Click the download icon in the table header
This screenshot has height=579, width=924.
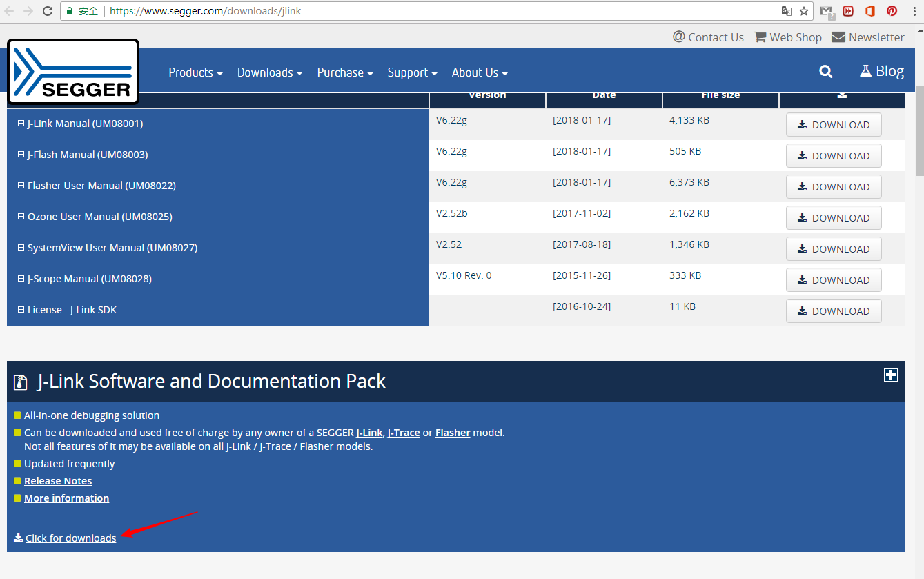(x=842, y=95)
